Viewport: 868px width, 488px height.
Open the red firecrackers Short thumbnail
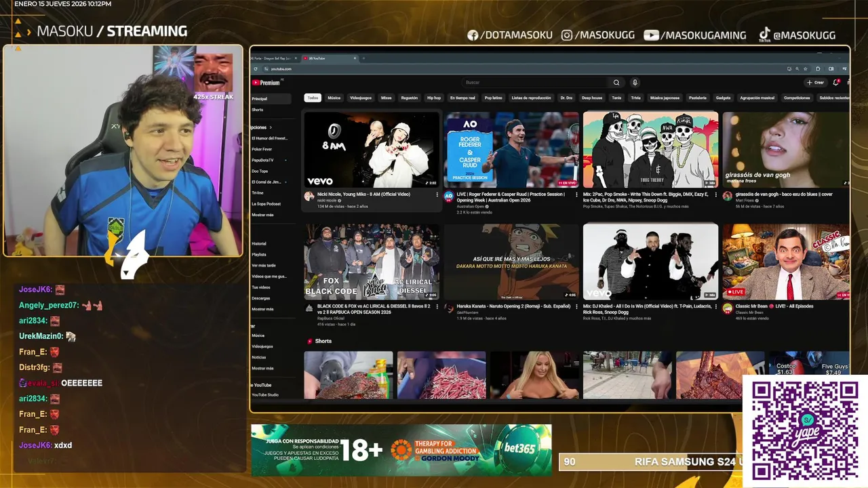coord(441,375)
